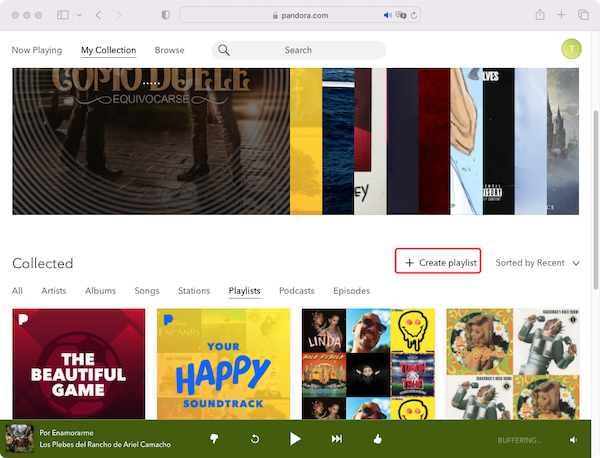The height and width of the screenshot is (458, 600).
Task: Open Safari privacy shield report
Action: (x=165, y=15)
